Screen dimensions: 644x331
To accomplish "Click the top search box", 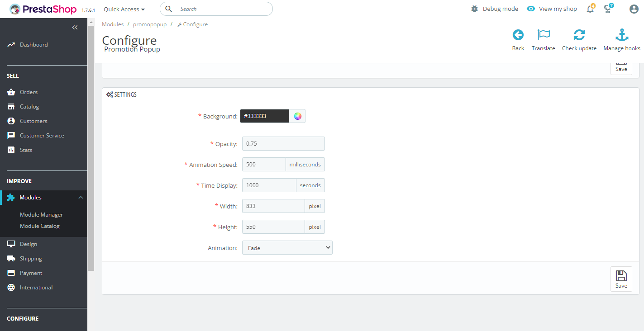I will (x=216, y=9).
